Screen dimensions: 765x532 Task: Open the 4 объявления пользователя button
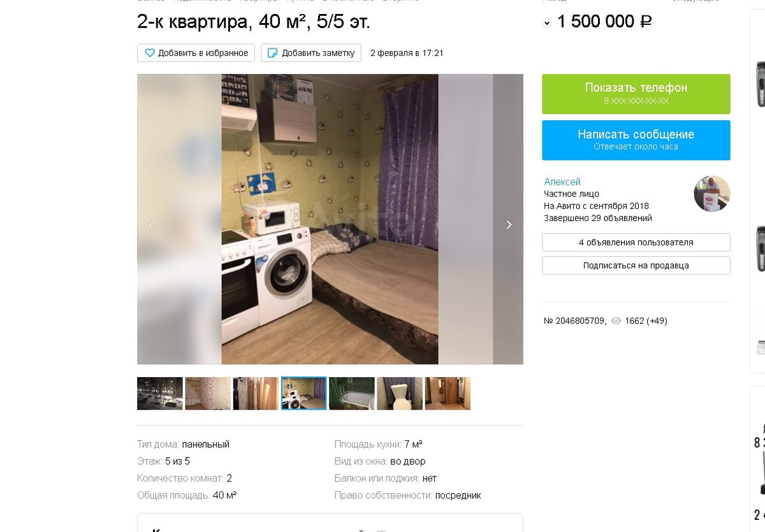pyautogui.click(x=636, y=242)
